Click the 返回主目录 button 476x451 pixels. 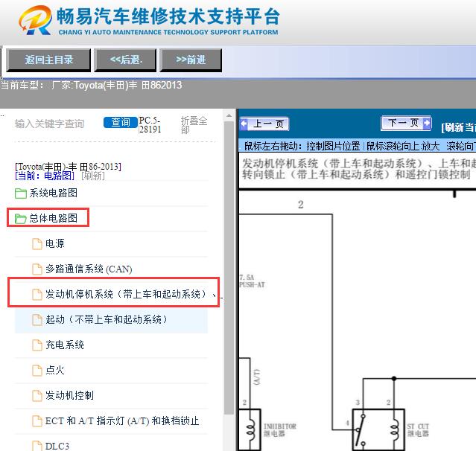48,60
